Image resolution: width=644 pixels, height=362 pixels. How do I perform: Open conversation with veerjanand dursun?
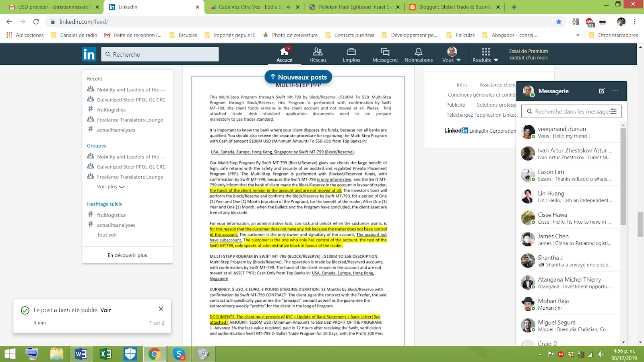click(x=570, y=132)
